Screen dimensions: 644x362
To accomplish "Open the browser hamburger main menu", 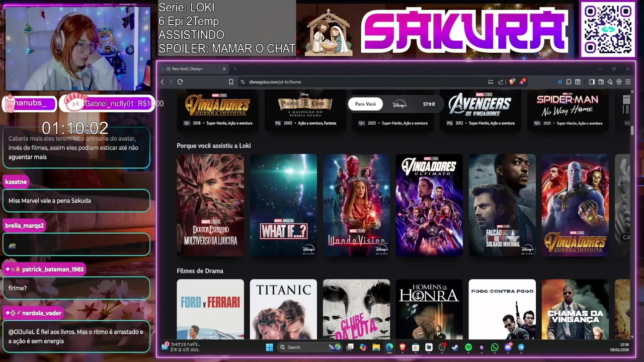I will pyautogui.click(x=628, y=82).
